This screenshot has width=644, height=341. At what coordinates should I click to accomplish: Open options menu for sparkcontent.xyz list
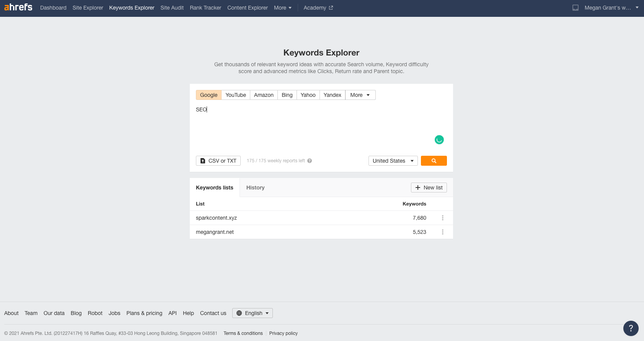pos(443,218)
